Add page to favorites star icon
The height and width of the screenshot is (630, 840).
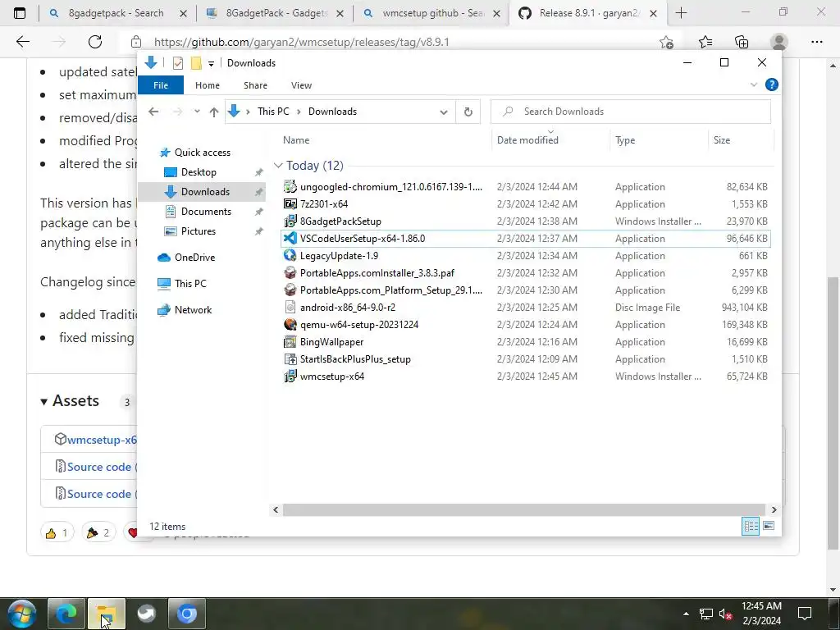[666, 42]
